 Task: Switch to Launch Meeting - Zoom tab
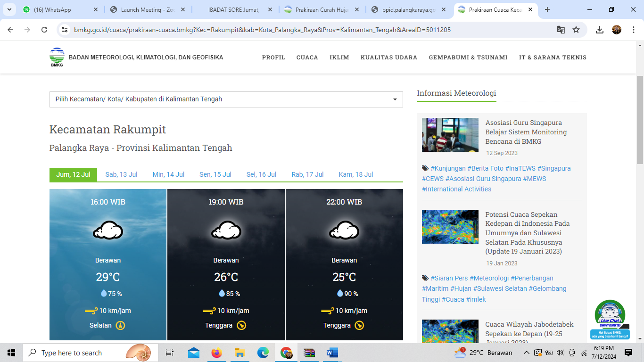coord(147,9)
